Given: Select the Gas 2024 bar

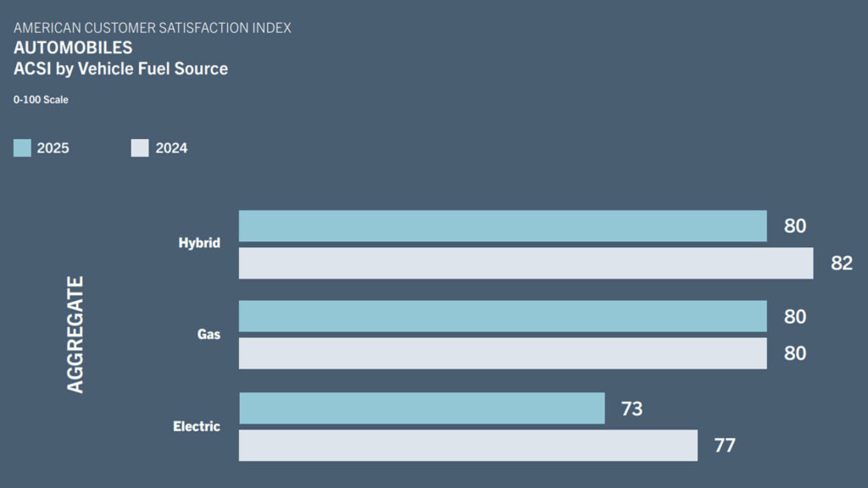Looking at the screenshot, I should 503,353.
